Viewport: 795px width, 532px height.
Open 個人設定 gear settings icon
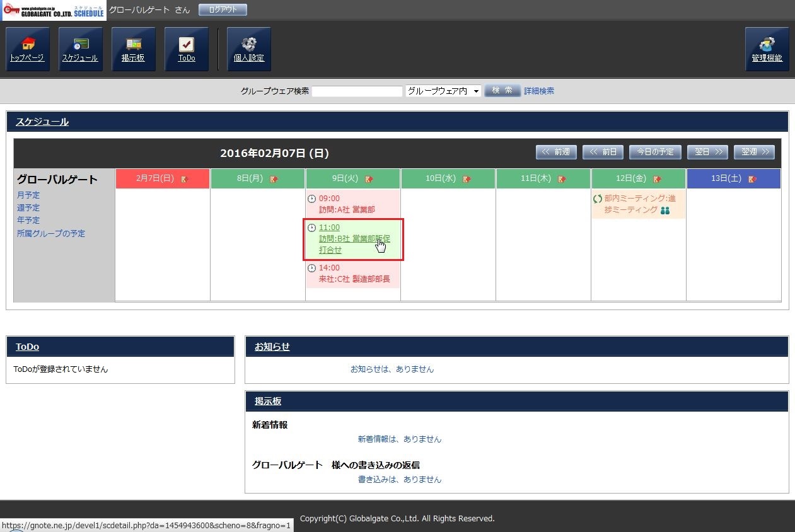[248, 49]
